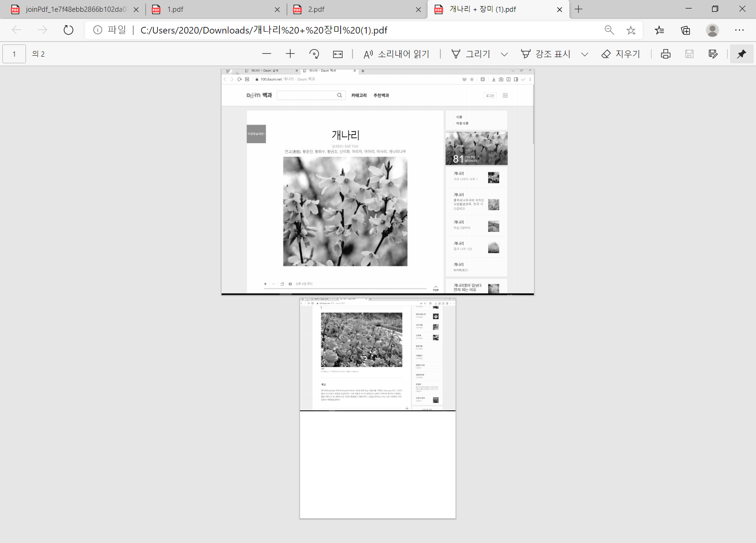Save the PDF document
The height and width of the screenshot is (543, 756).
point(689,54)
